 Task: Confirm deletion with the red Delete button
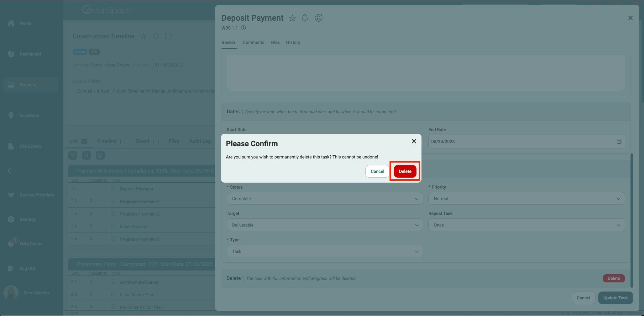405,171
